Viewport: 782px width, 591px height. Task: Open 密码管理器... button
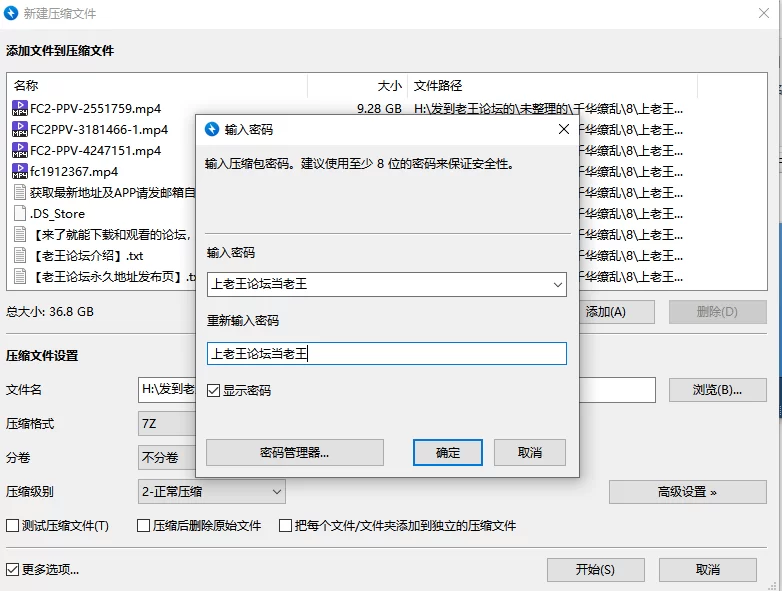295,452
